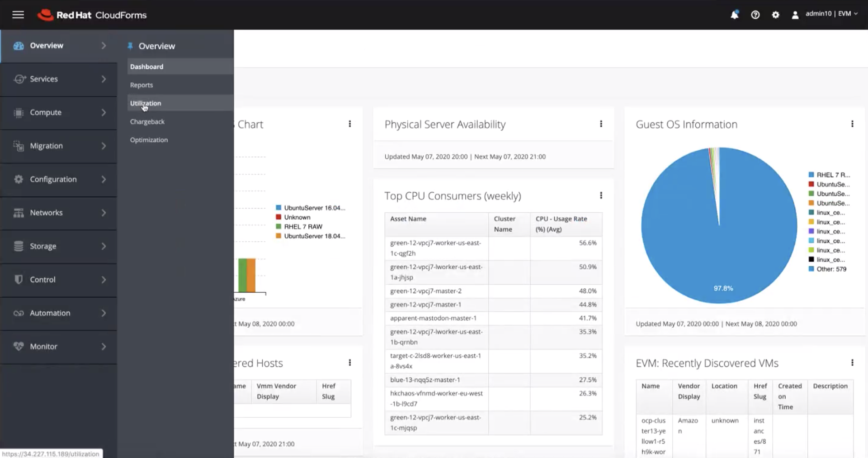Open the admin10 | EVM user dropdown
Viewport: 868px width, 458px height.
(831, 14)
